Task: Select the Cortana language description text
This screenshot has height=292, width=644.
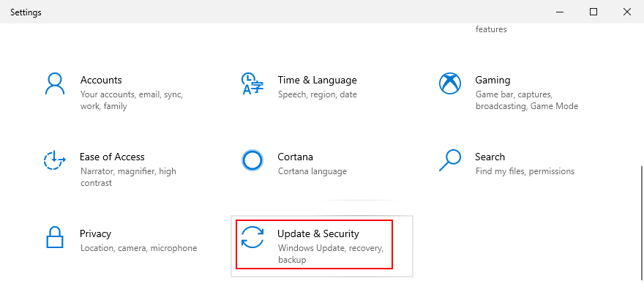Action: (x=312, y=171)
